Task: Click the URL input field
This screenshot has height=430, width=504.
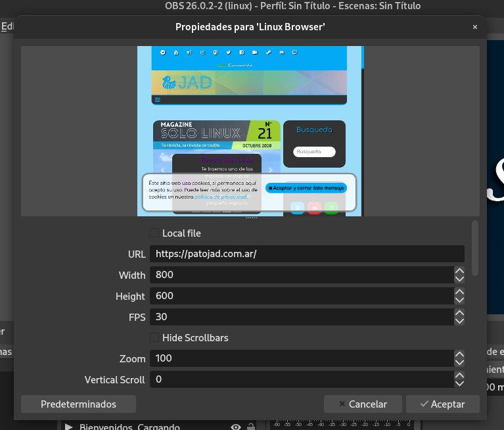Action: coord(307,254)
